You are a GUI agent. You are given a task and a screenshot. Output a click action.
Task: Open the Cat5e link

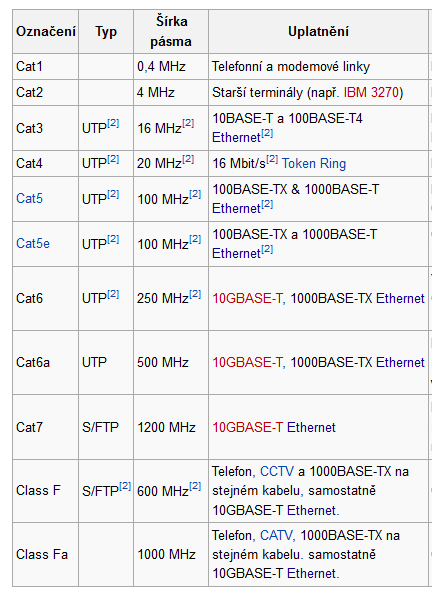[x=33, y=243]
